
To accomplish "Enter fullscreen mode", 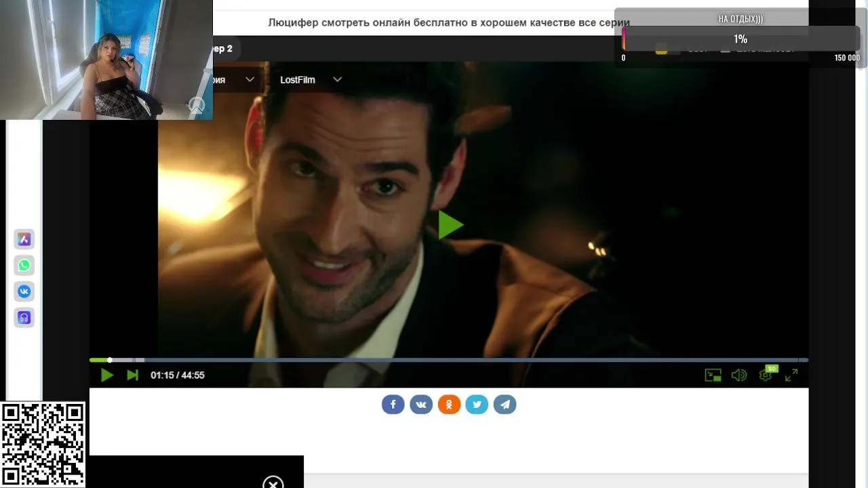I will 791,375.
